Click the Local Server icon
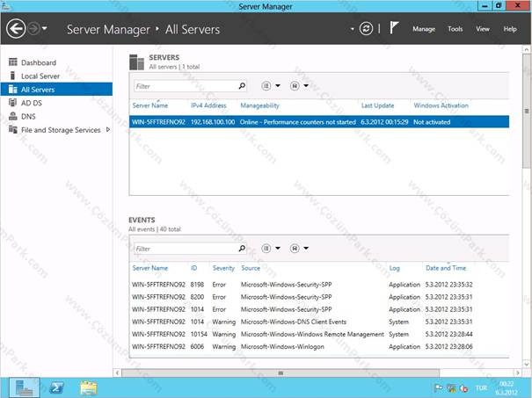 tap(13, 76)
